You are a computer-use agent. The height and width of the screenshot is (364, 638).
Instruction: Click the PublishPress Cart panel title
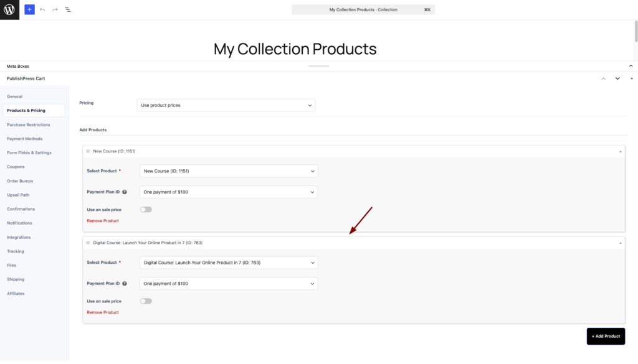[x=26, y=78]
